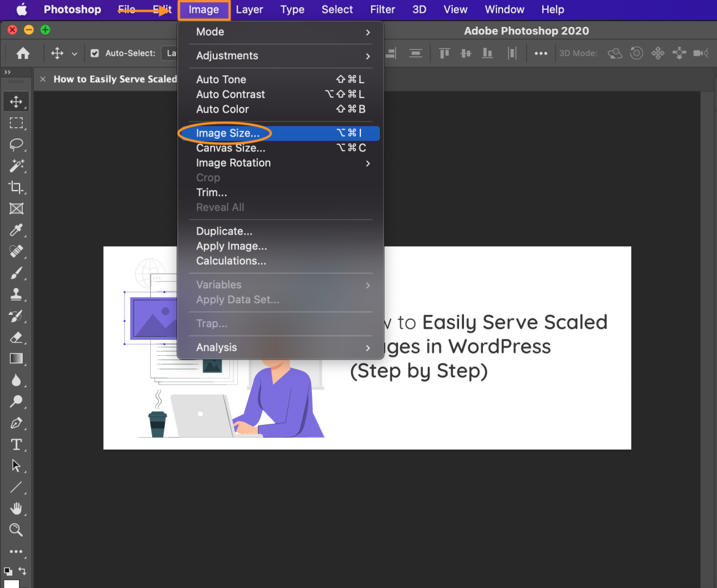Select the Lasso tool

(16, 145)
